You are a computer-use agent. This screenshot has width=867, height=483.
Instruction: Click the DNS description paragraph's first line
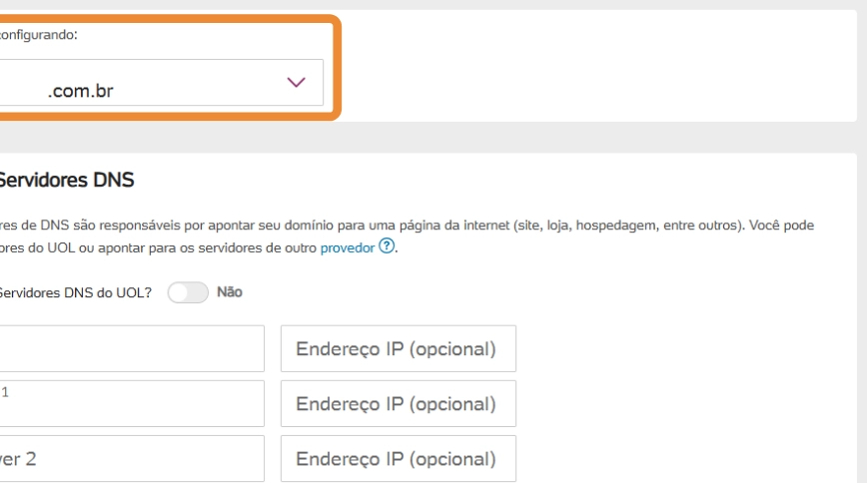(300, 226)
